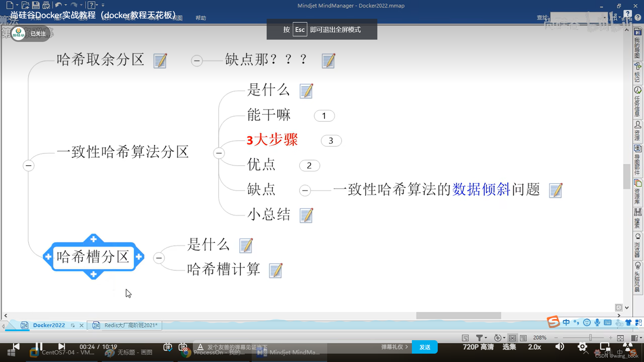Open the 2.0x playback speed dropdown
Screen dimensions: 644x362
coord(535,347)
